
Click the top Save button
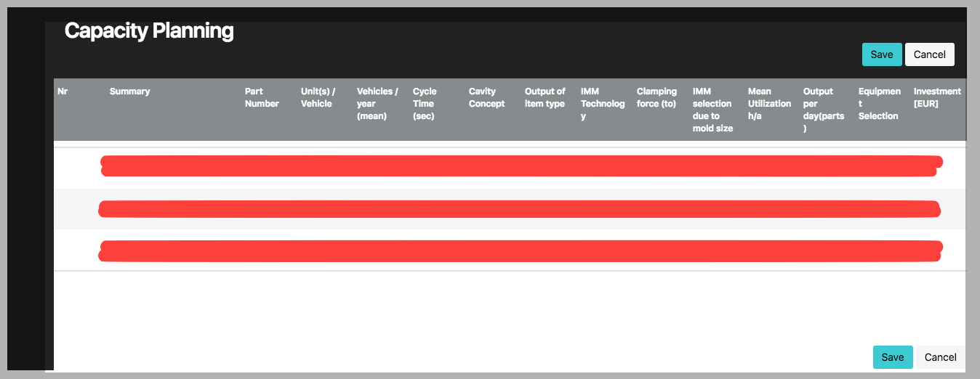coord(882,54)
